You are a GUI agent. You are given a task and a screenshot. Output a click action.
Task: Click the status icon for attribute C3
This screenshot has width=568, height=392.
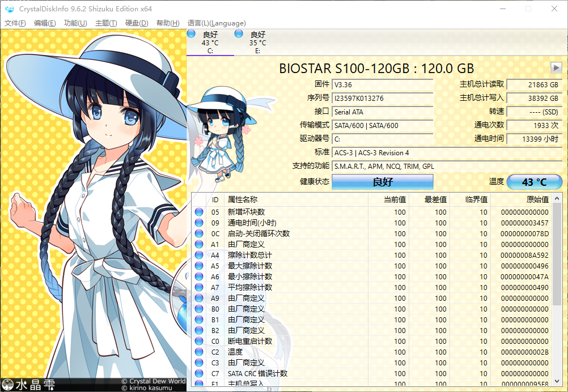tap(199, 363)
